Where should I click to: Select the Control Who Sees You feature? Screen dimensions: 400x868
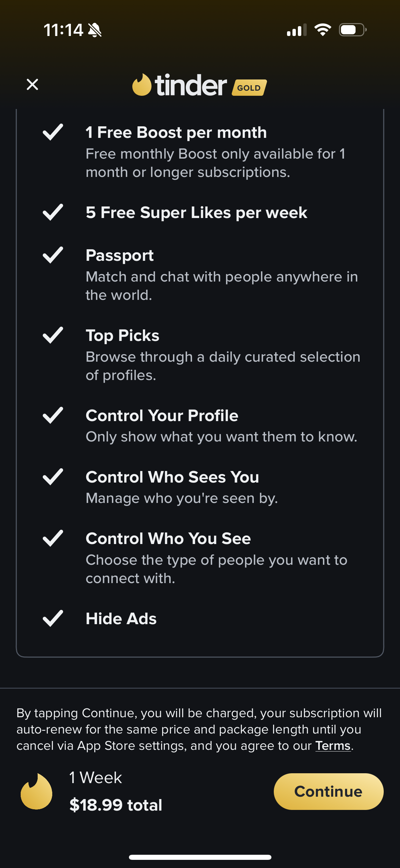[x=172, y=477]
